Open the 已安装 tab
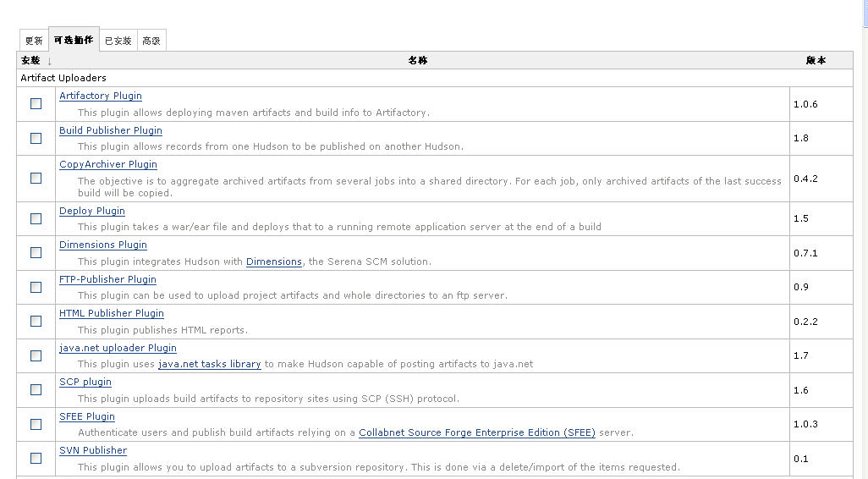 pyautogui.click(x=118, y=41)
